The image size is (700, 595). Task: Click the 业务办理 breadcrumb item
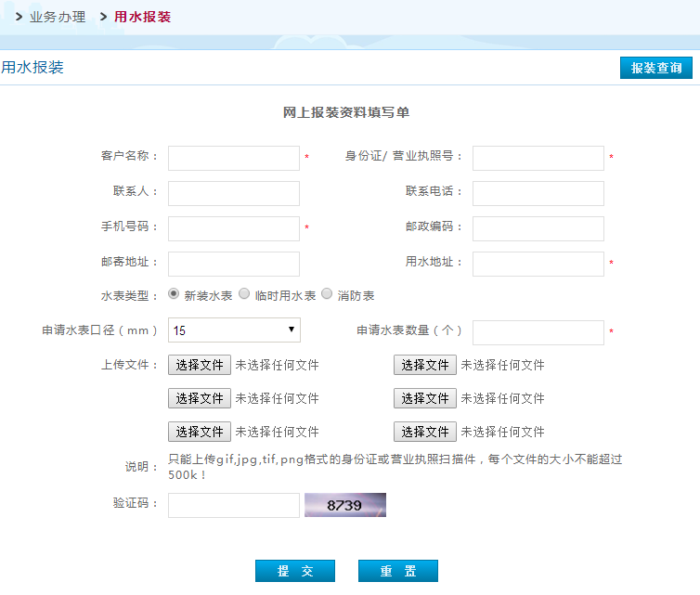click(x=57, y=17)
